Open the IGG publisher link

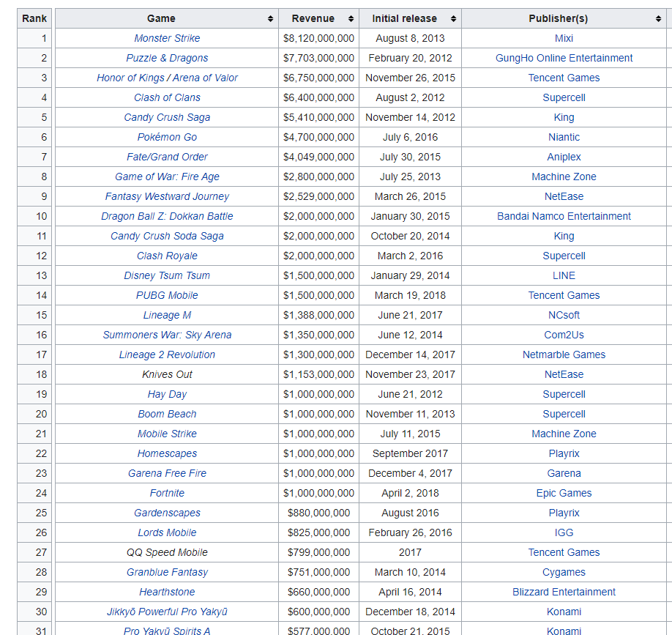click(564, 531)
